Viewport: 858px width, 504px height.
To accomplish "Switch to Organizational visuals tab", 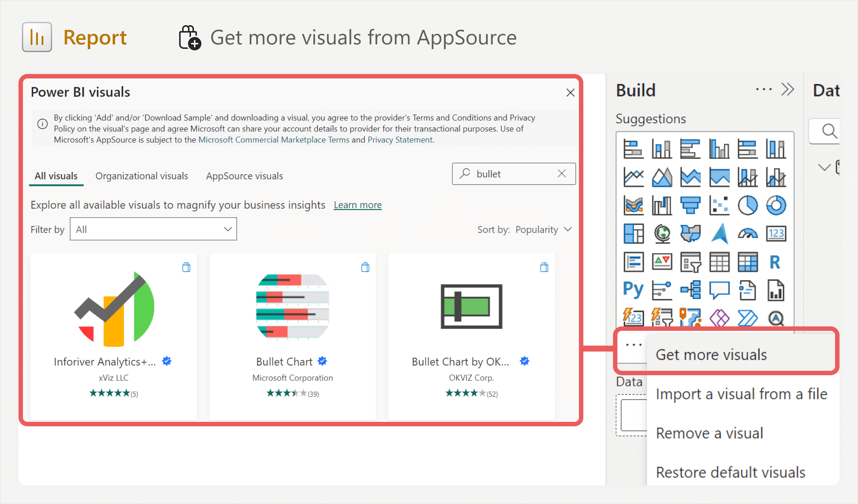I will [x=142, y=176].
